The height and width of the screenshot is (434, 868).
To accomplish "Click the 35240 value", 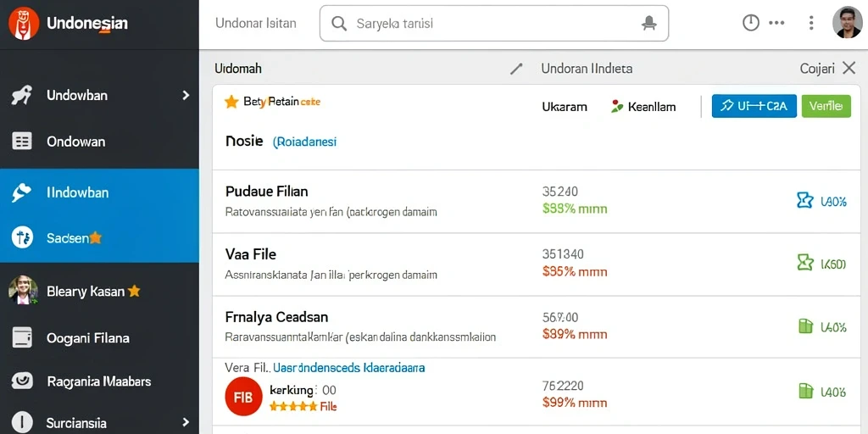I will pos(560,192).
